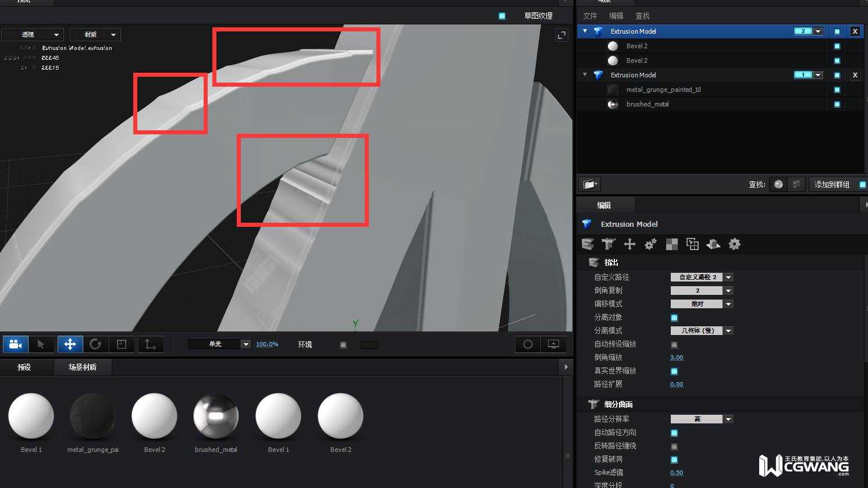This screenshot has height=488, width=868.
Task: Click the checkerboard icon in edit toolbar
Action: pos(671,244)
